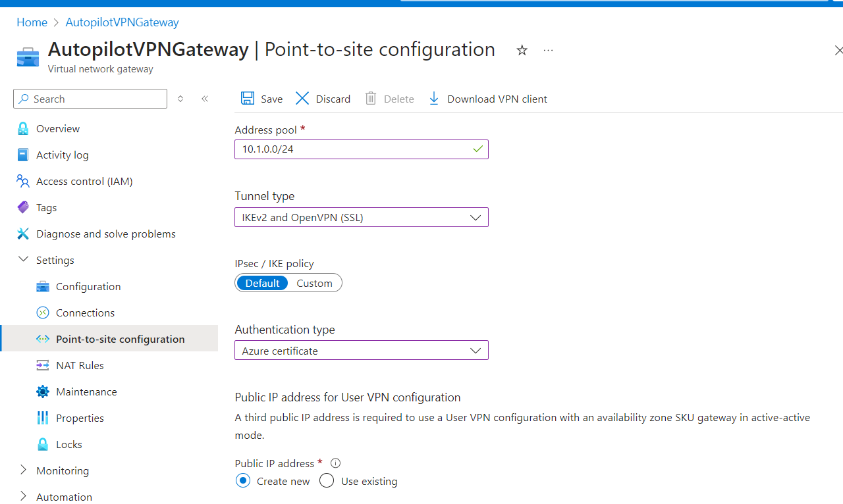Select the Create new radio button
Viewport: 843px width, 504px height.
click(243, 481)
